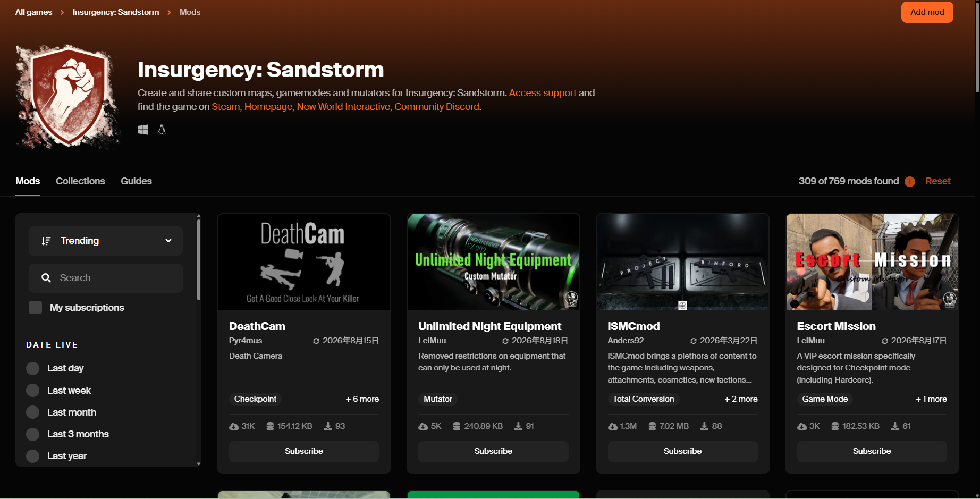
Task: Select the Last month date filter
Action: coord(33,412)
